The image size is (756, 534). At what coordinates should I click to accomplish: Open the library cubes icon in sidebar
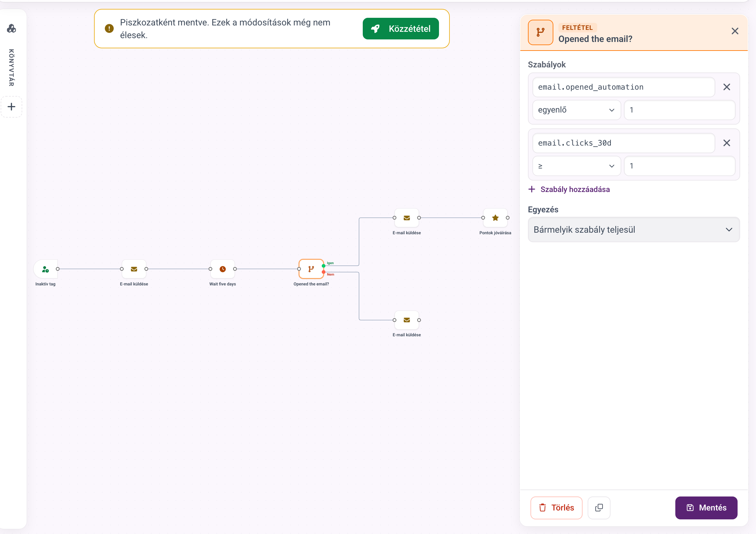click(x=11, y=29)
